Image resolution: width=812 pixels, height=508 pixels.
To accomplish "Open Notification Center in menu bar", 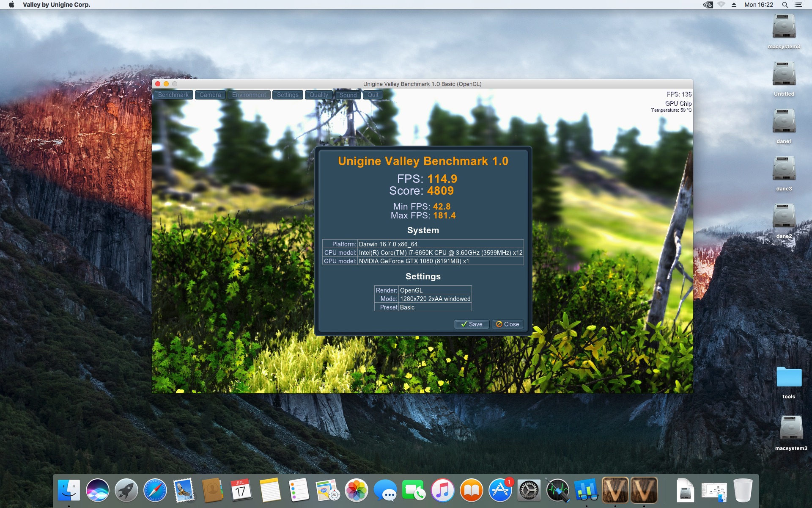I will (x=798, y=5).
